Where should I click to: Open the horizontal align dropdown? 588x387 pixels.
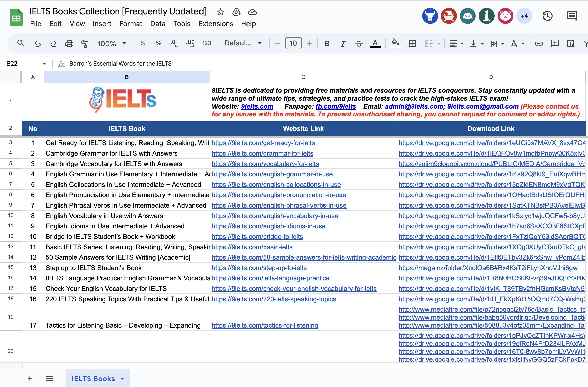point(456,44)
